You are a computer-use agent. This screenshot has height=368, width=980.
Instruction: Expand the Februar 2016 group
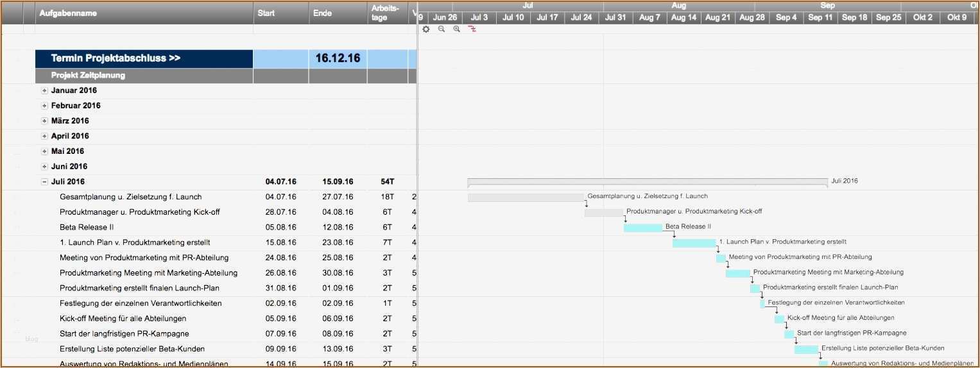coord(44,106)
